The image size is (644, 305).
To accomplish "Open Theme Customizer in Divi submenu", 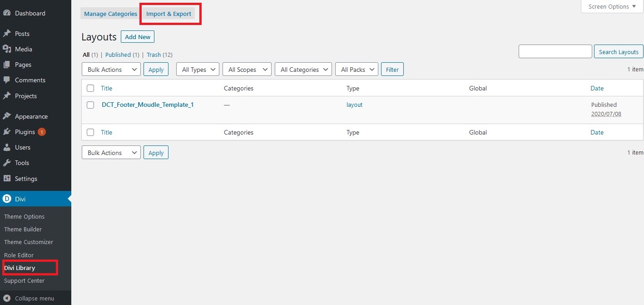I will 29,242.
